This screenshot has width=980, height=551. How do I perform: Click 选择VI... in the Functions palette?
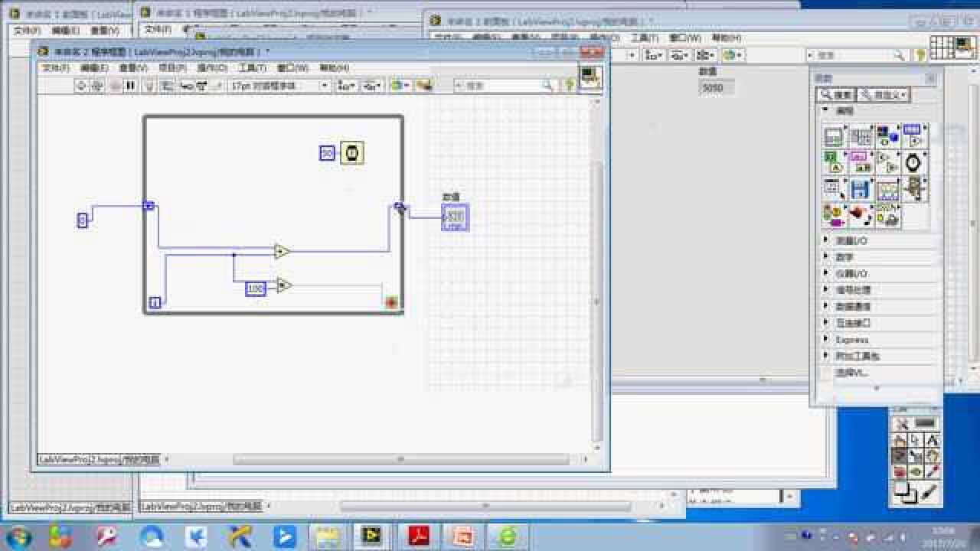(851, 373)
